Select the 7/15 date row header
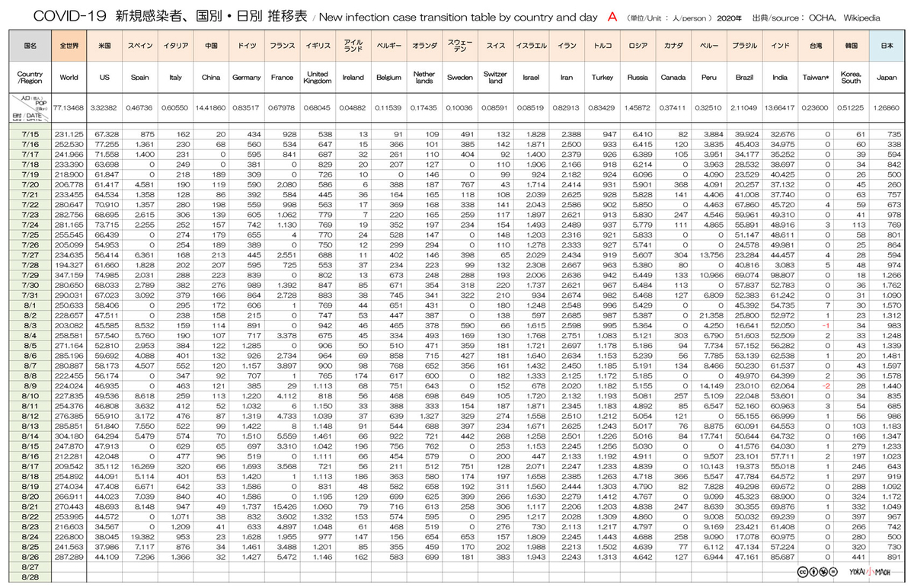The height and width of the screenshot is (588, 914). point(30,133)
